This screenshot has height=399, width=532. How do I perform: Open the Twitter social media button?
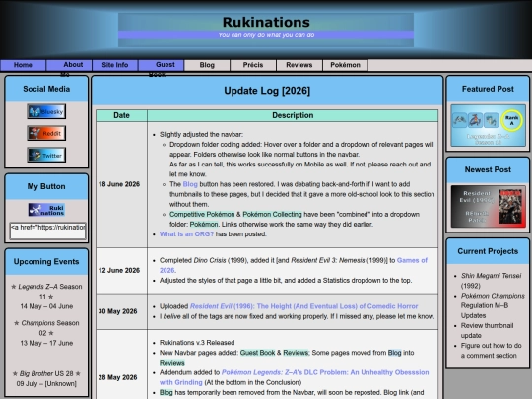[x=46, y=155]
